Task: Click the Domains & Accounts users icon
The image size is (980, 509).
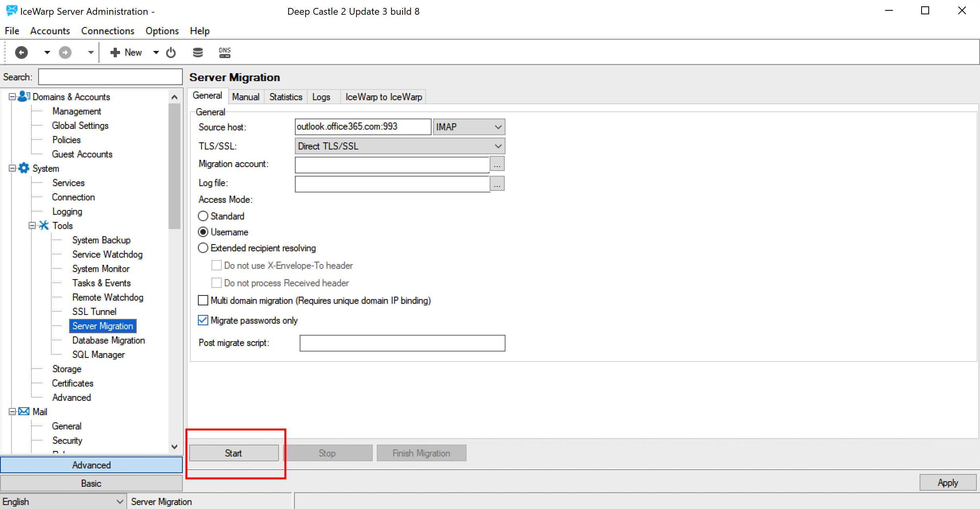Action: [x=24, y=96]
